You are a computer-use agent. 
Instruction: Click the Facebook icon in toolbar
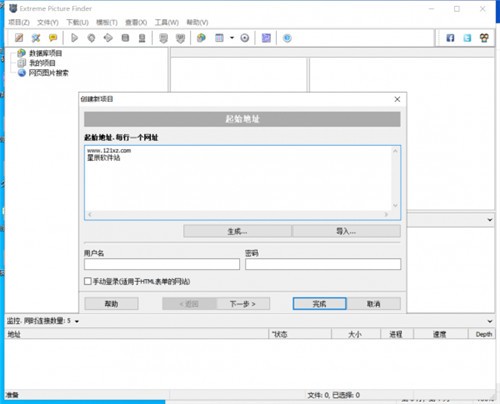pyautogui.click(x=450, y=38)
